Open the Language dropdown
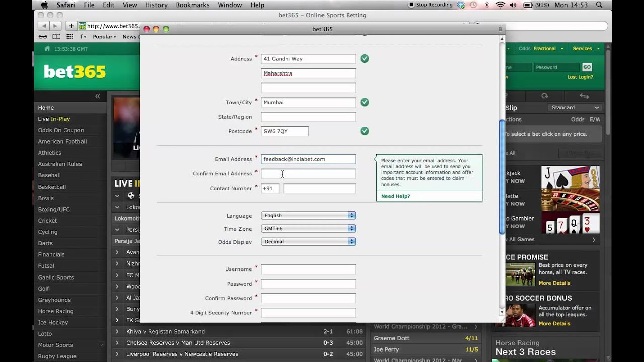Screen dimensions: 644x362 point(308,215)
